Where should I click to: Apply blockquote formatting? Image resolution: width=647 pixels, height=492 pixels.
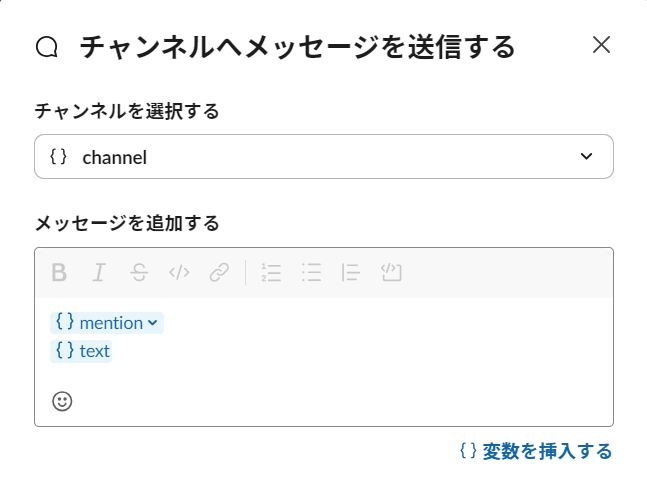pos(350,273)
